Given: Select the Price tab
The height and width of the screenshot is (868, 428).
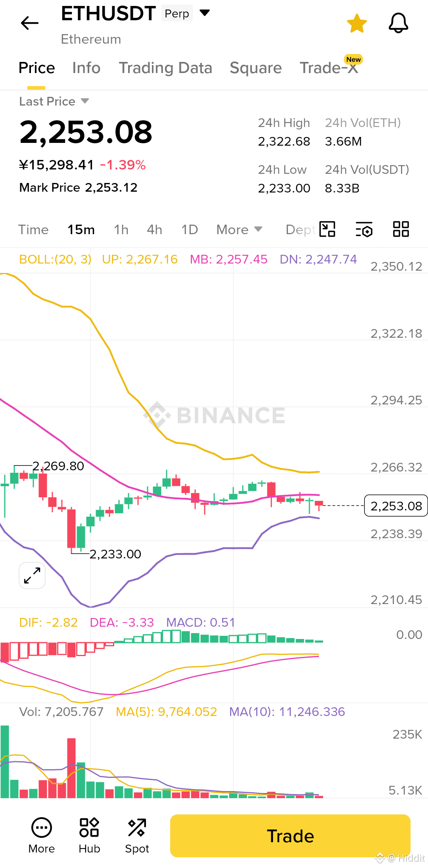Looking at the screenshot, I should click(x=37, y=68).
